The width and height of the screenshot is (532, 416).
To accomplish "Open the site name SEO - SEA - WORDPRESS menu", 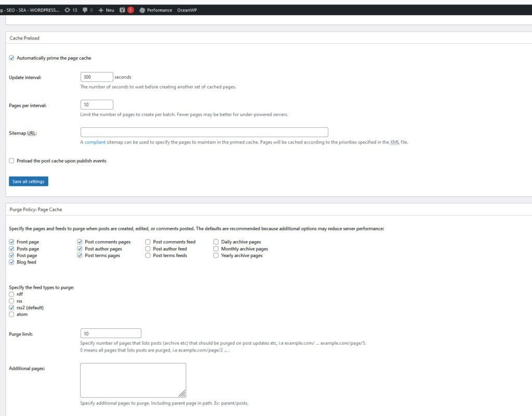I will pos(30,10).
